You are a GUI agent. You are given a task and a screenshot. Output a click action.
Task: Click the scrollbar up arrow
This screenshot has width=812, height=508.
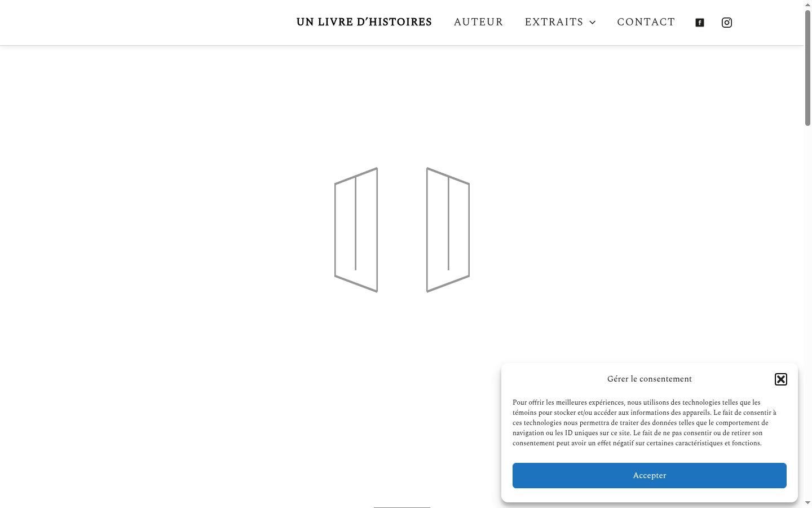point(807,5)
